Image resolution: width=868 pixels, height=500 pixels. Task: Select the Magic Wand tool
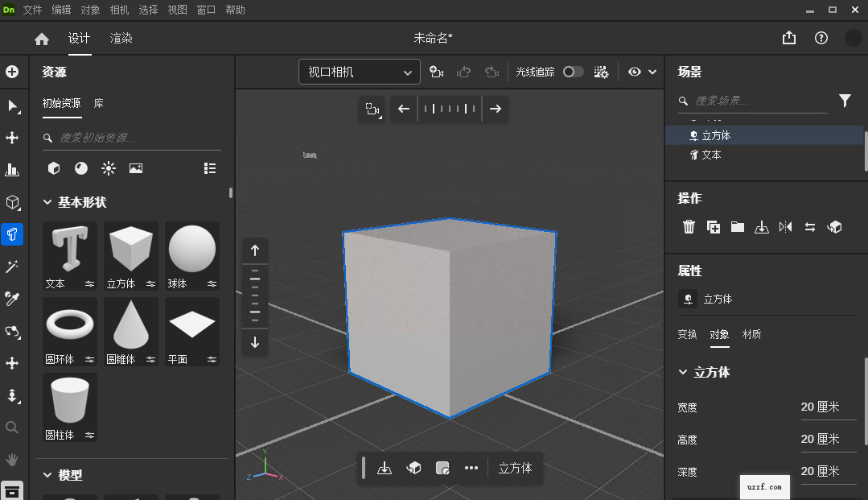(x=13, y=267)
